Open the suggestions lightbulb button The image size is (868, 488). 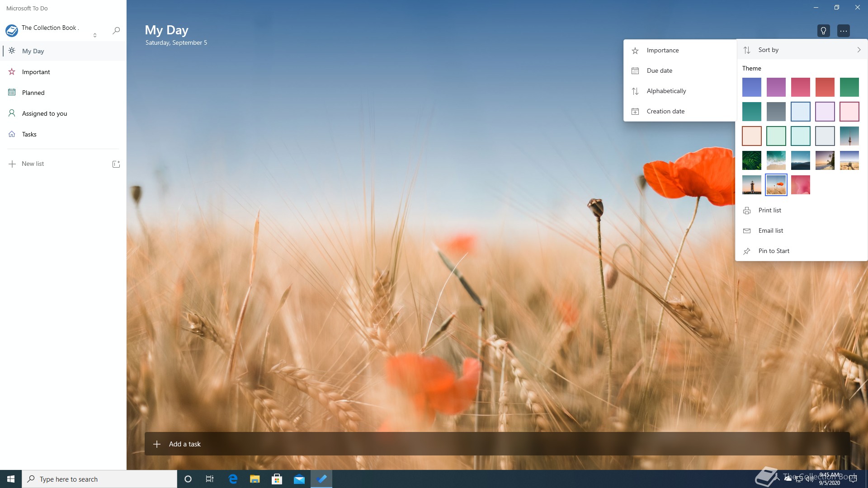pyautogui.click(x=823, y=31)
